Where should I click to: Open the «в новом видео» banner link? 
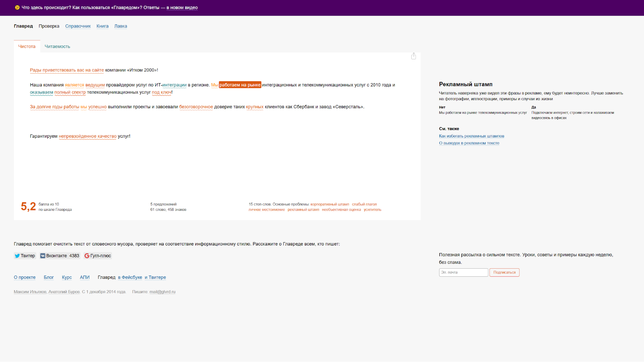182,8
